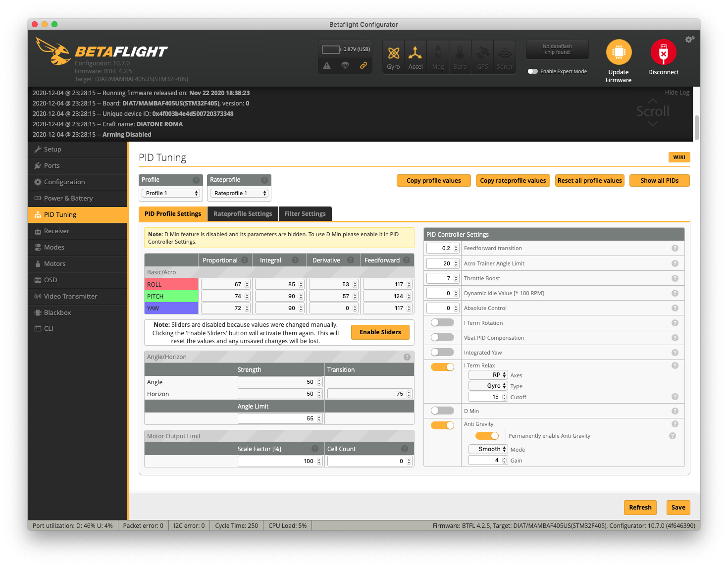Viewport: 728px width, 567px height.
Task: Show help for Cell Count setting
Action: tap(405, 449)
